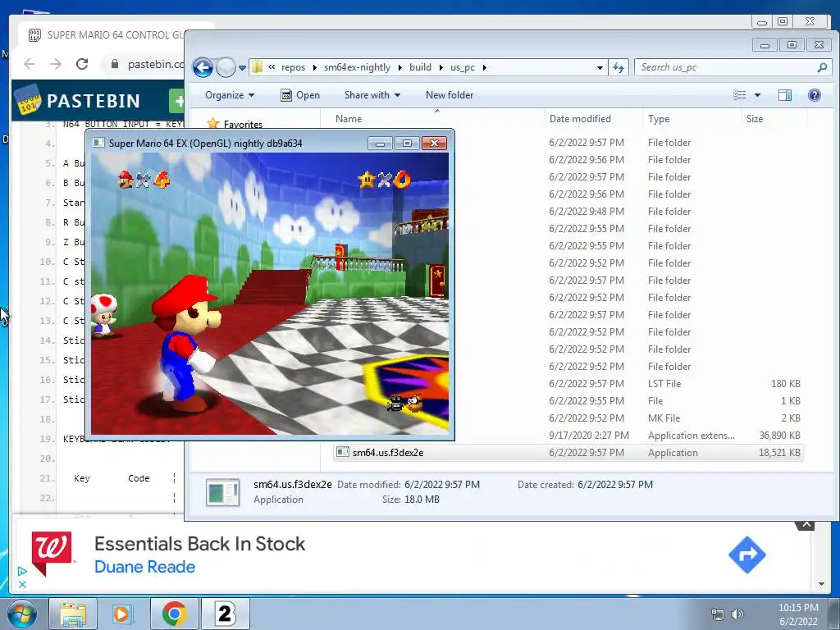Reload the Pastebin page in Chrome

click(x=82, y=64)
